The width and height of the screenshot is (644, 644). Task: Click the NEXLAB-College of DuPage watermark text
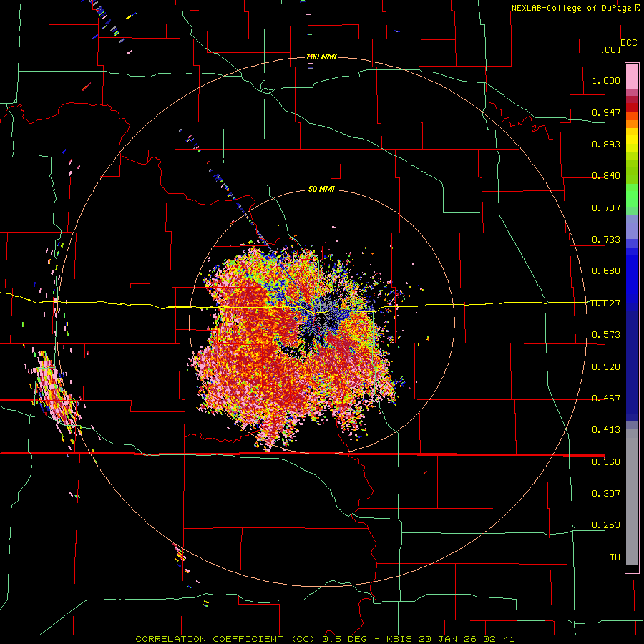point(575,8)
